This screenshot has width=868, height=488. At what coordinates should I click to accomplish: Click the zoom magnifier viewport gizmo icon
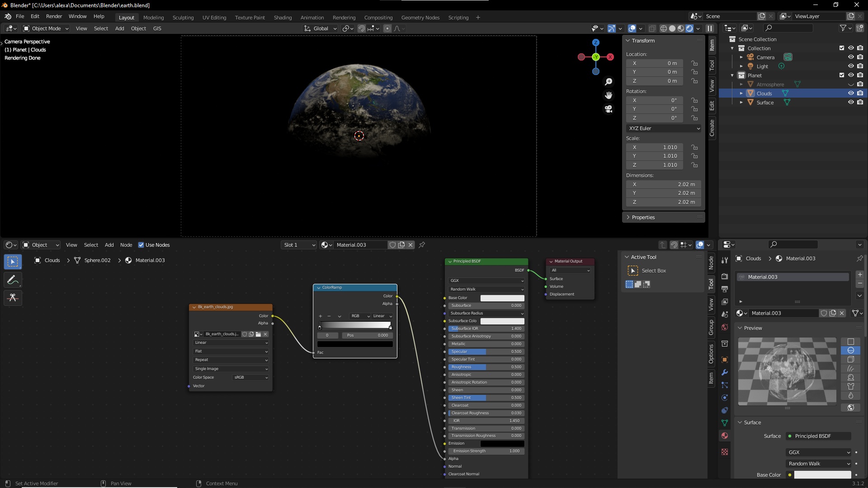click(609, 82)
